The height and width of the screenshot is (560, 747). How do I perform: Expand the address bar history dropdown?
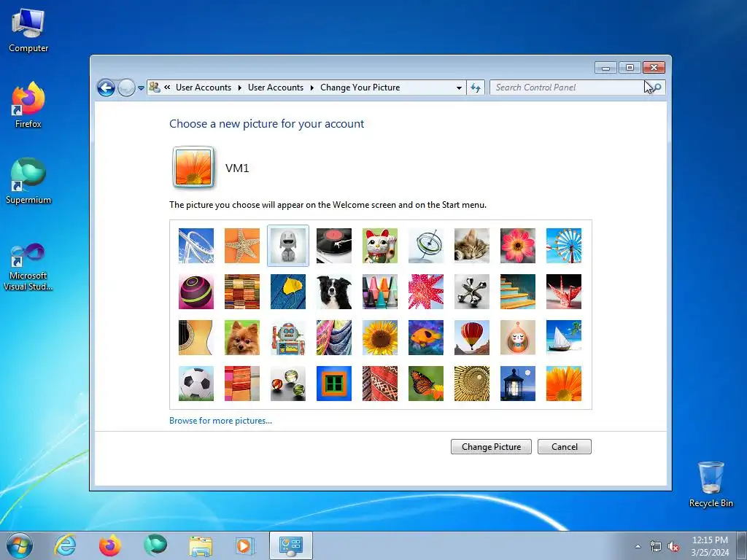459,87
